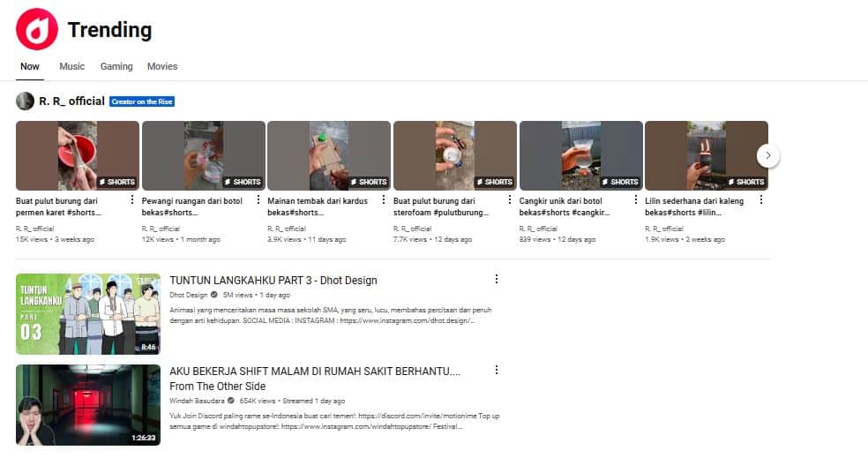Open options menu for Cangkir unik dari botol

[635, 200]
